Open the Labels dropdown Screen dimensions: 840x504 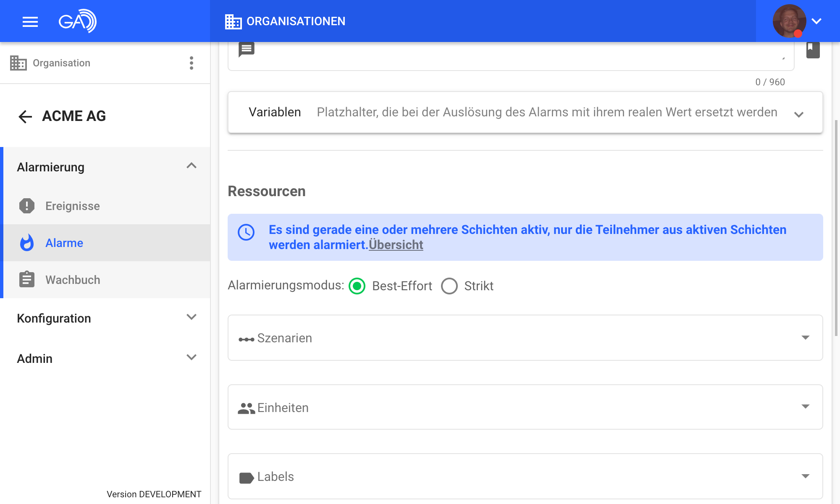click(805, 476)
